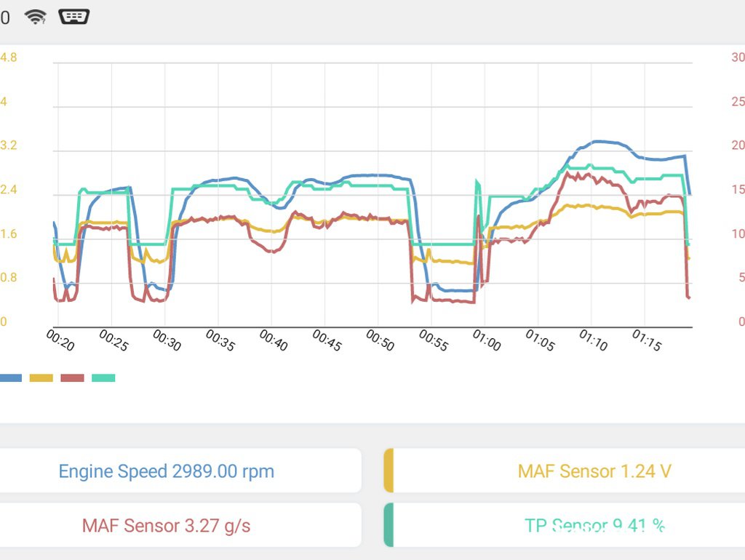Tap the OBD connector status icon

coord(73,17)
